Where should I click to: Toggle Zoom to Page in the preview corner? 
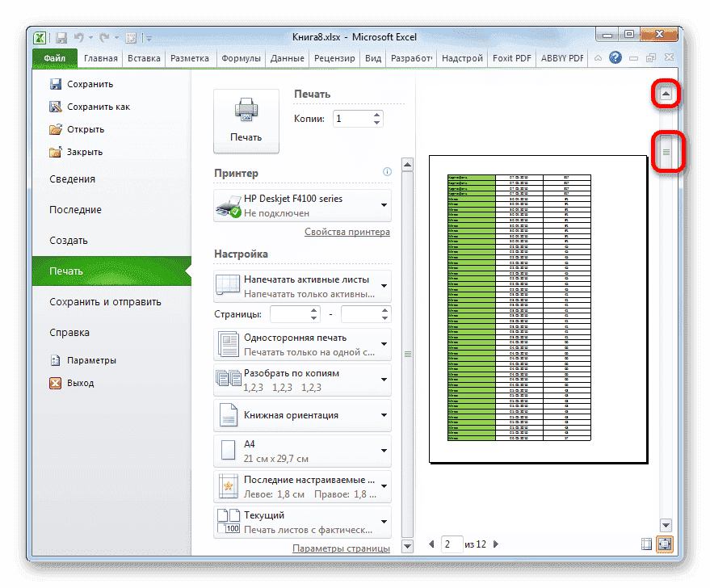pyautogui.click(x=664, y=544)
